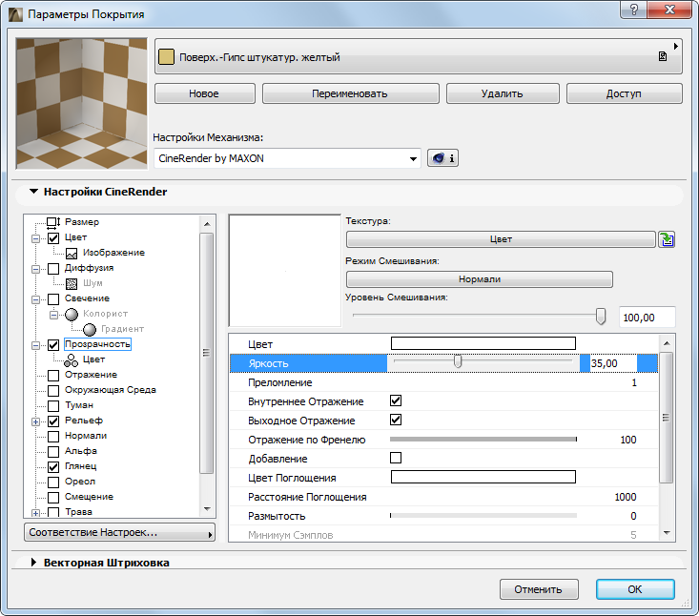Click the Цвет Поглощения color swatch
The width and height of the screenshot is (699, 616).
(483, 477)
